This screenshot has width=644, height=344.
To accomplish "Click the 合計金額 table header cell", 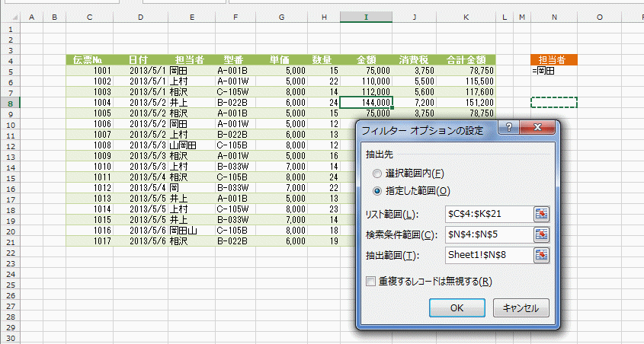I will [469, 59].
